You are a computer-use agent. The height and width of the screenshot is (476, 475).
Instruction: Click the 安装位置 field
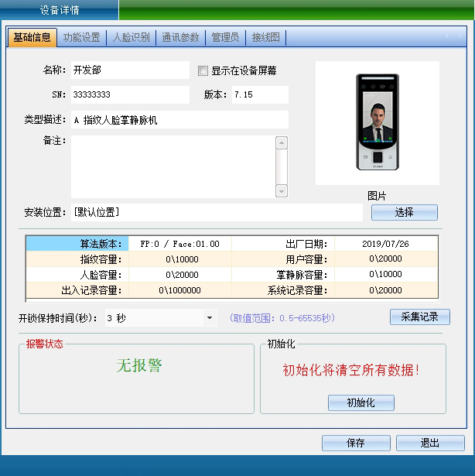click(x=216, y=212)
